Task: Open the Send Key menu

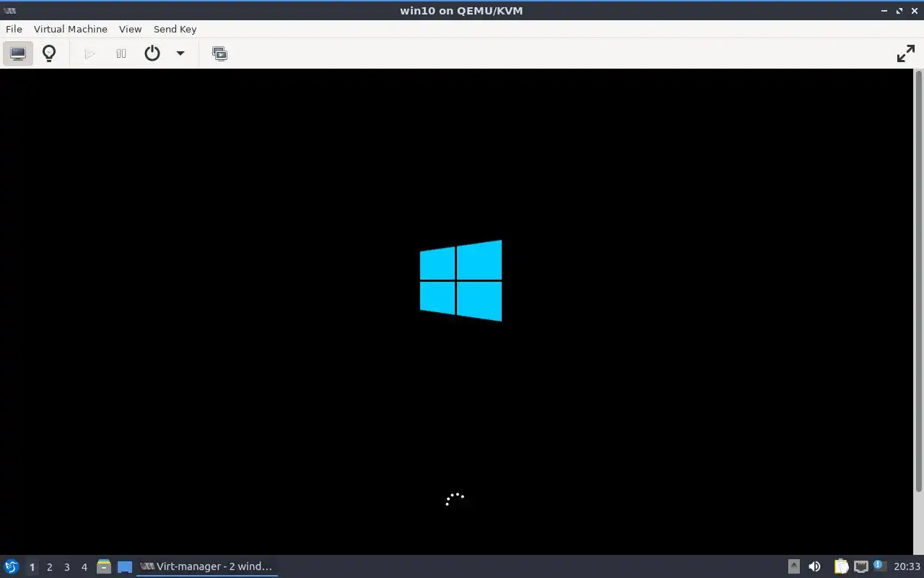Action: coord(175,29)
